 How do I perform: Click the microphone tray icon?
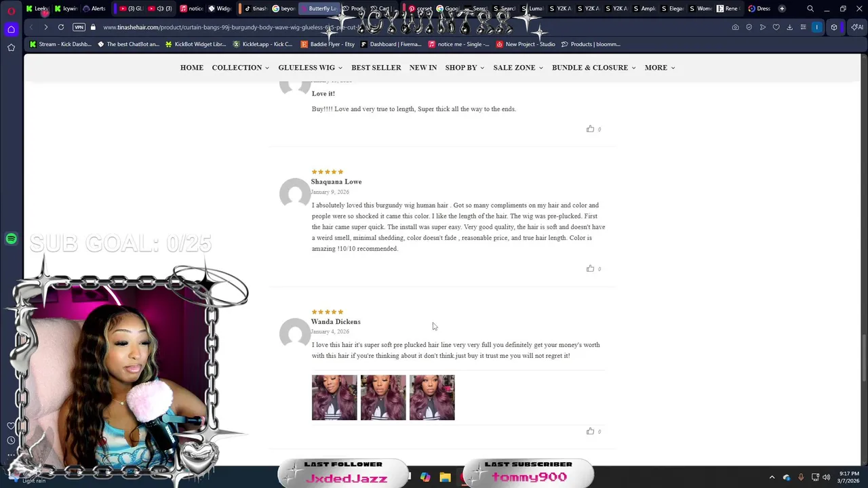(801, 477)
